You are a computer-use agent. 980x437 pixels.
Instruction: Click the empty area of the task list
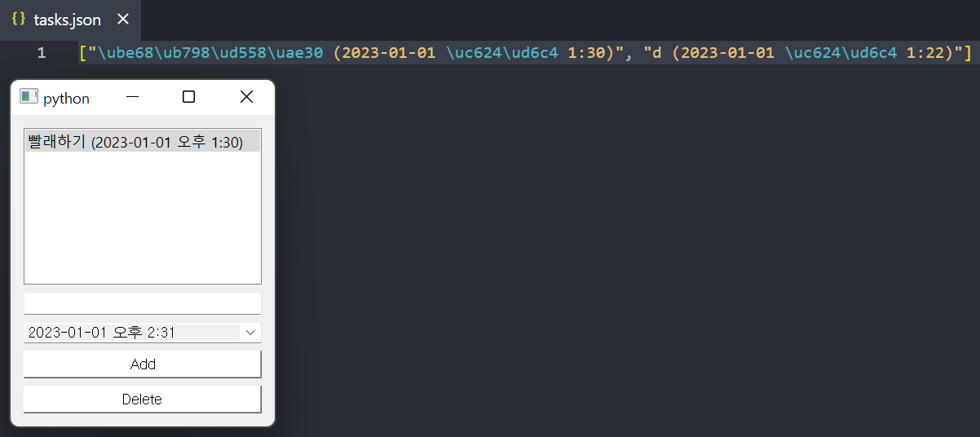143,218
